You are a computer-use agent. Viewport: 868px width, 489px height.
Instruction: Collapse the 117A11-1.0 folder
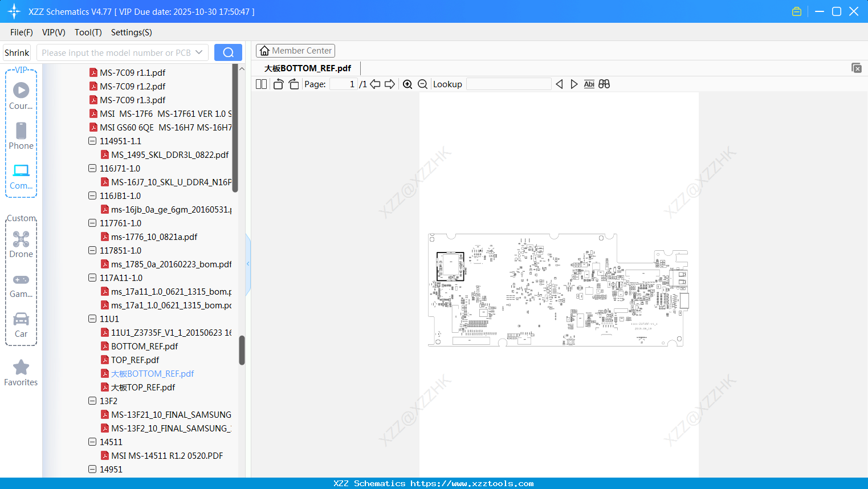[x=92, y=278]
